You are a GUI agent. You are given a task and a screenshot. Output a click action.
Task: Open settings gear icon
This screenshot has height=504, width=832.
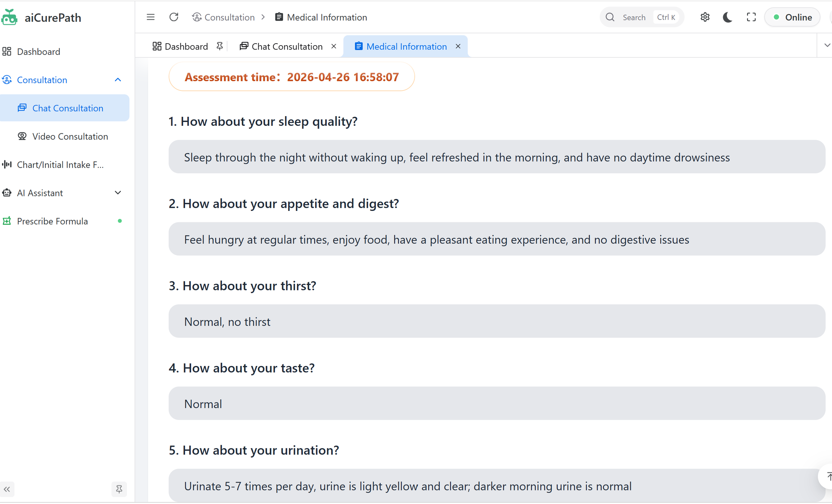pyautogui.click(x=705, y=17)
